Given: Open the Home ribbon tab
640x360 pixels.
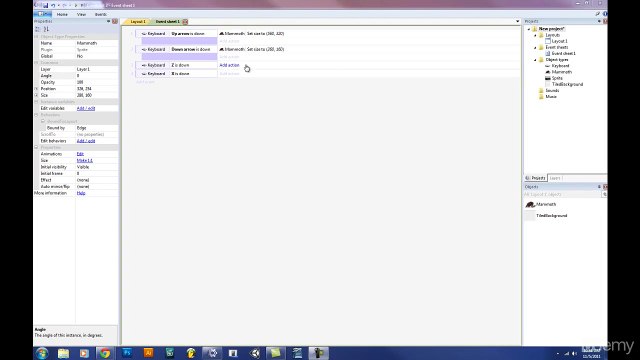Looking at the screenshot, I should point(62,14).
